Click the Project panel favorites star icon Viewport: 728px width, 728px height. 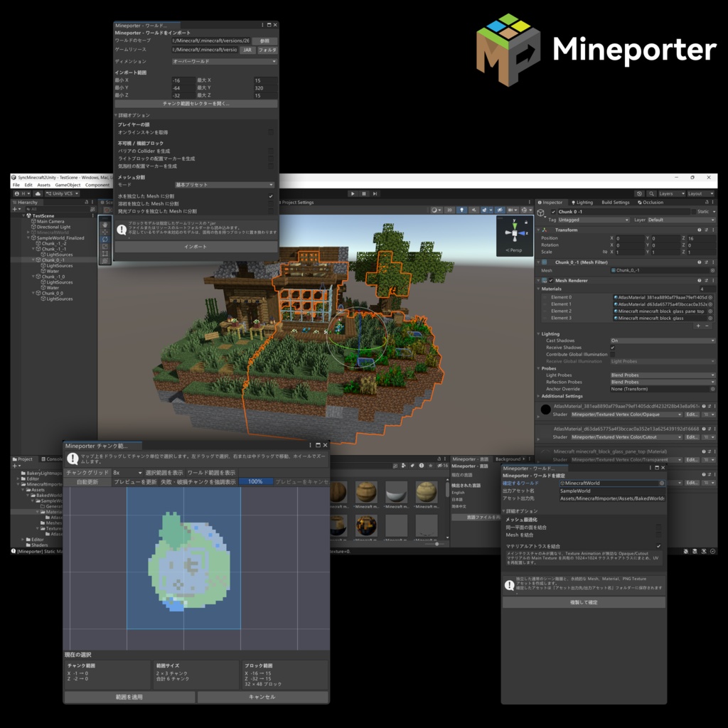(x=430, y=465)
